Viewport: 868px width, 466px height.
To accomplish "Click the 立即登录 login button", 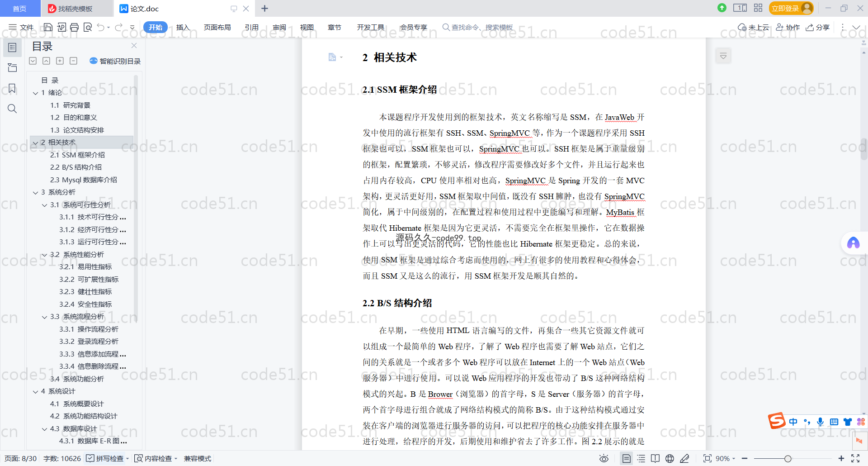I will pyautogui.click(x=791, y=8).
